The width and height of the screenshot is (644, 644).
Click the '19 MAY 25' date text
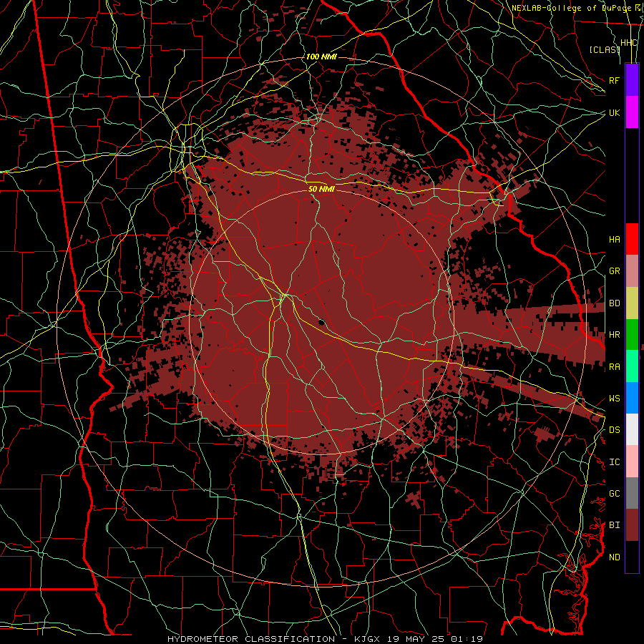coord(415,639)
